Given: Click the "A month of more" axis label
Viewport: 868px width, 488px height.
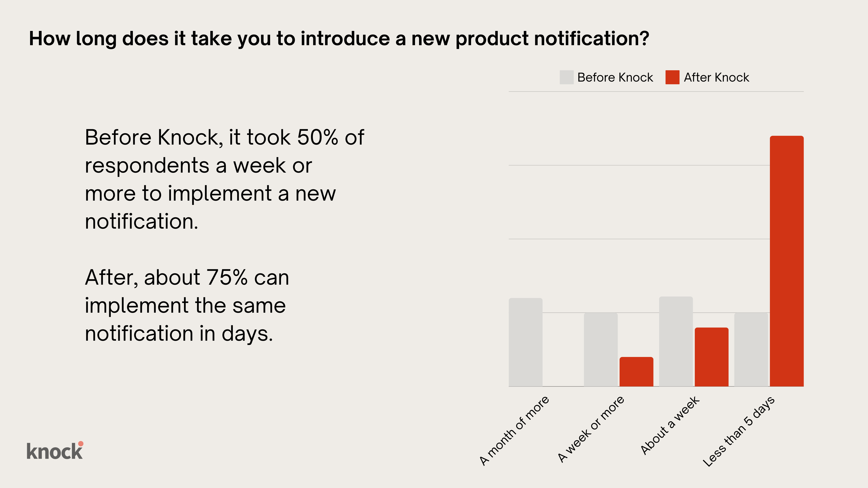Looking at the screenshot, I should pyautogui.click(x=514, y=431).
